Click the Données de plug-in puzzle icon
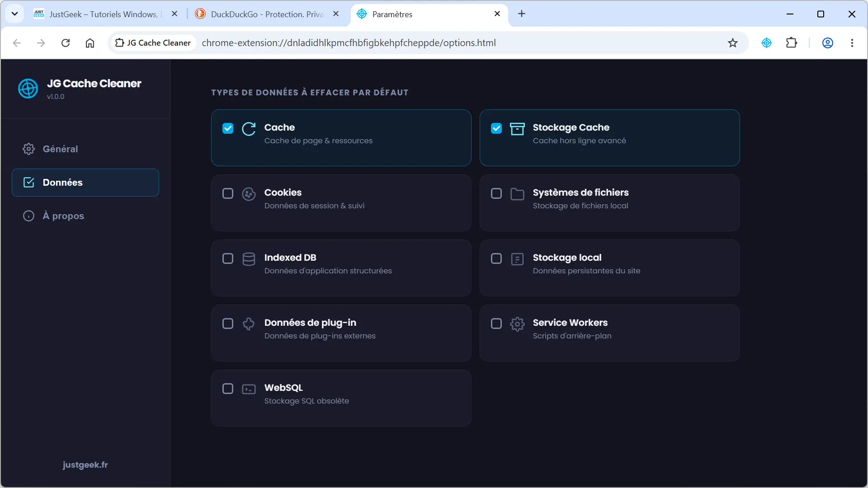The image size is (868, 488). pyautogui.click(x=249, y=324)
